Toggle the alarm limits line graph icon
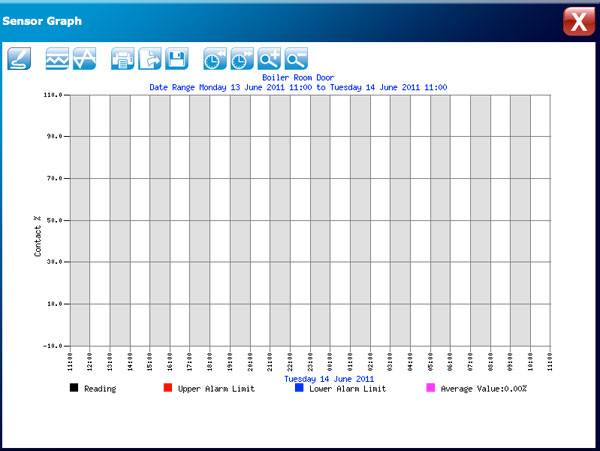The image size is (600, 451). 57,59
